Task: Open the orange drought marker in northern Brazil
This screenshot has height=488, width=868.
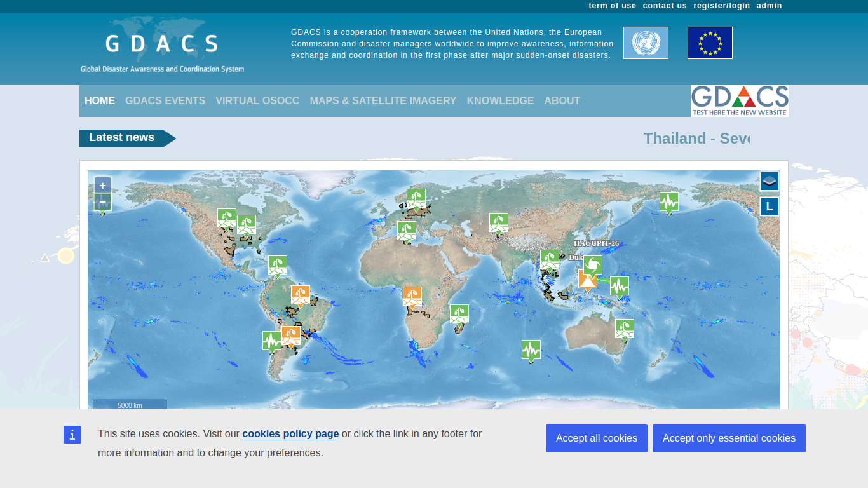Action: (x=301, y=295)
